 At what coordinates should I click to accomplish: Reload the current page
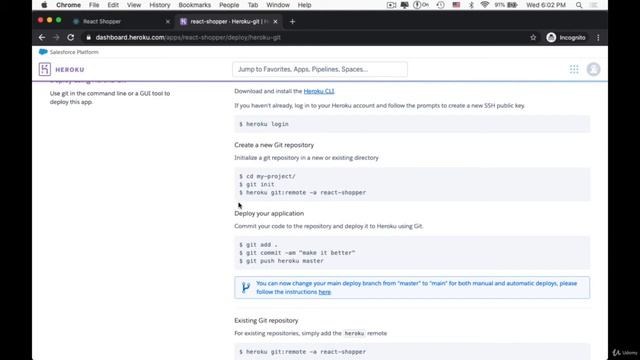point(71,38)
